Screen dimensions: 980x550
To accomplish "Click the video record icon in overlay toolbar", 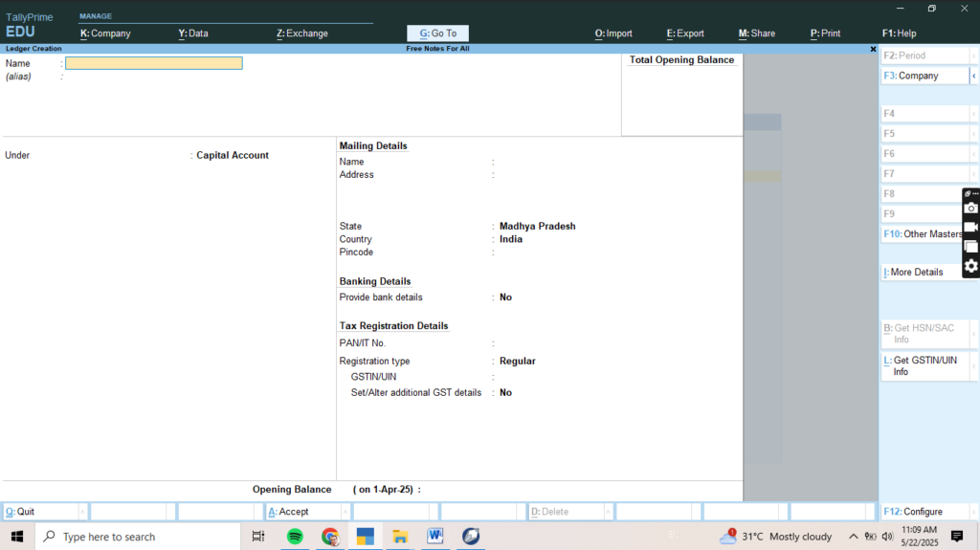I will pyautogui.click(x=970, y=228).
